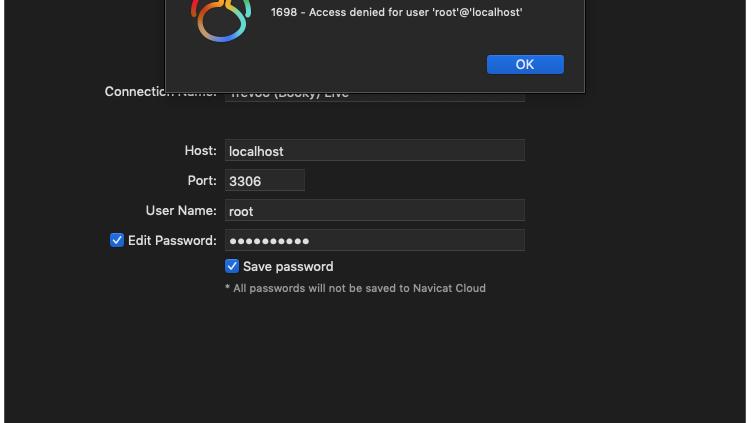
Task: Click the Edit Password label text
Action: coord(172,241)
